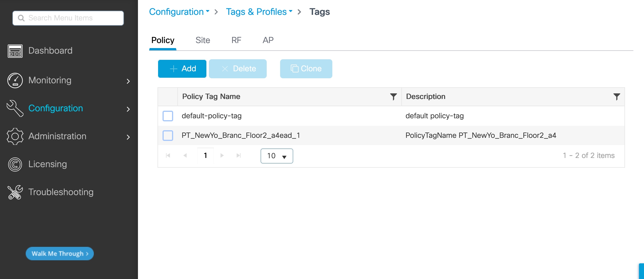
Task: Click the Licensing icon in sidebar
Action: [x=15, y=164]
